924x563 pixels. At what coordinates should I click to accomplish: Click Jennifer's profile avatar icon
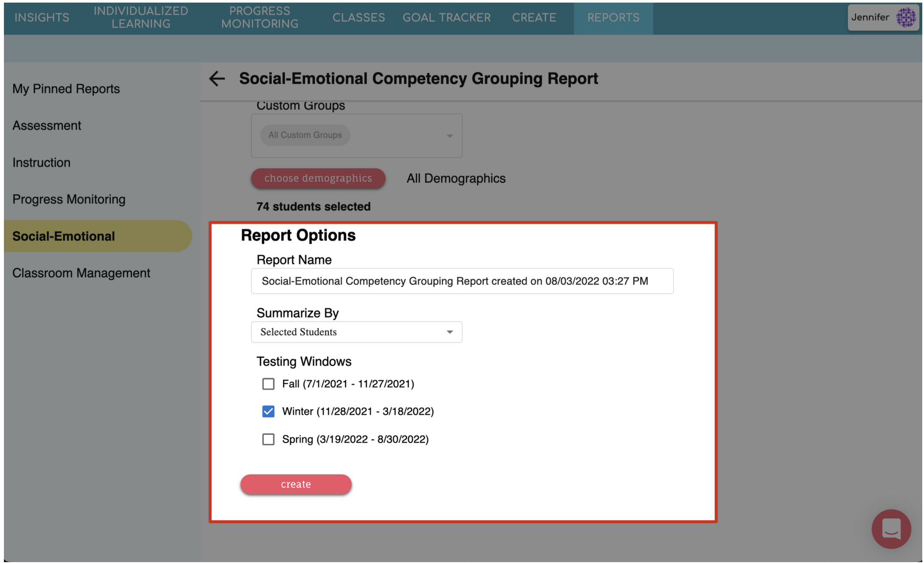[x=907, y=18]
